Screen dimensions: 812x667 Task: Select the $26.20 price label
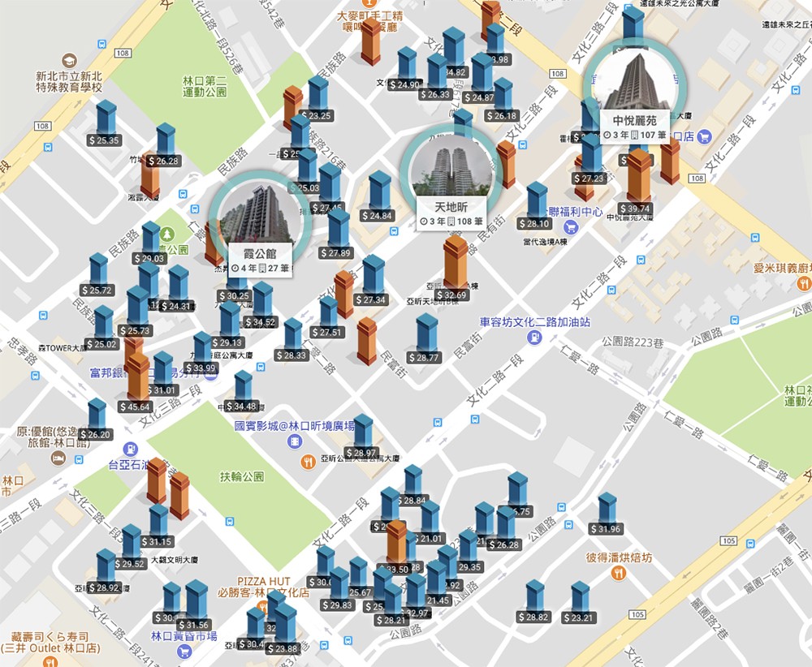coord(96,435)
